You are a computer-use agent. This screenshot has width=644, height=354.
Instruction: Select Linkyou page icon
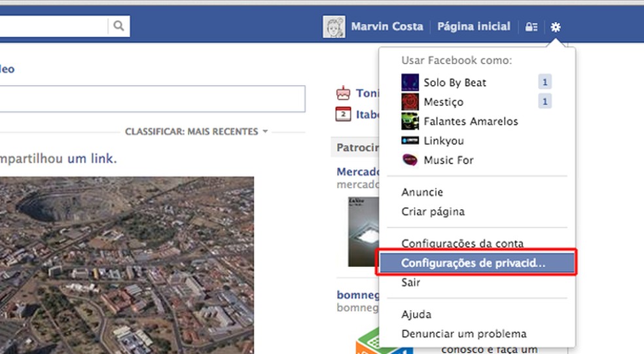[410, 141]
